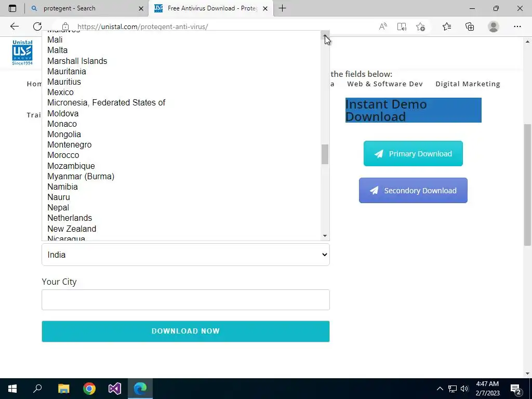Click the Your City input field
The image size is (532, 399).
185,300
